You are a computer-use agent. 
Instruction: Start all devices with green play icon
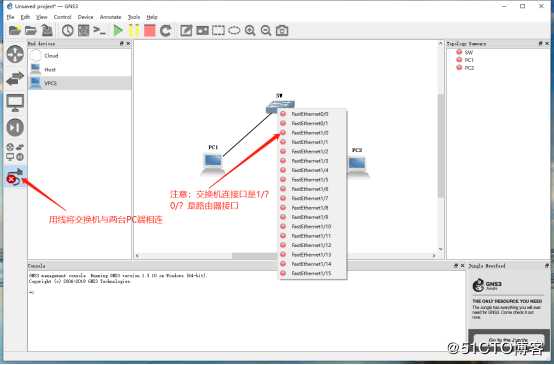pyautogui.click(x=118, y=31)
